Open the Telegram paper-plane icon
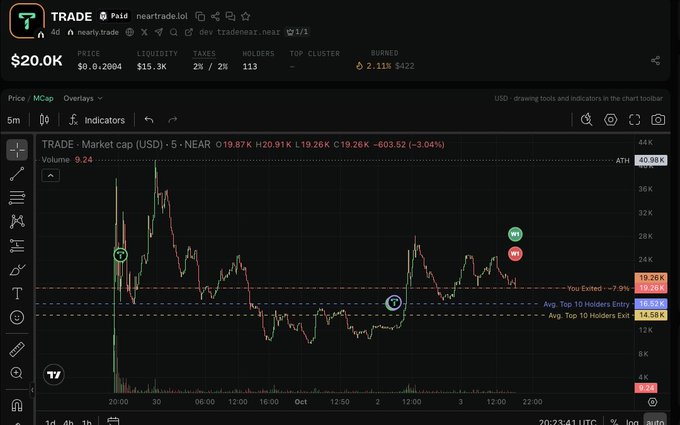 159,32
